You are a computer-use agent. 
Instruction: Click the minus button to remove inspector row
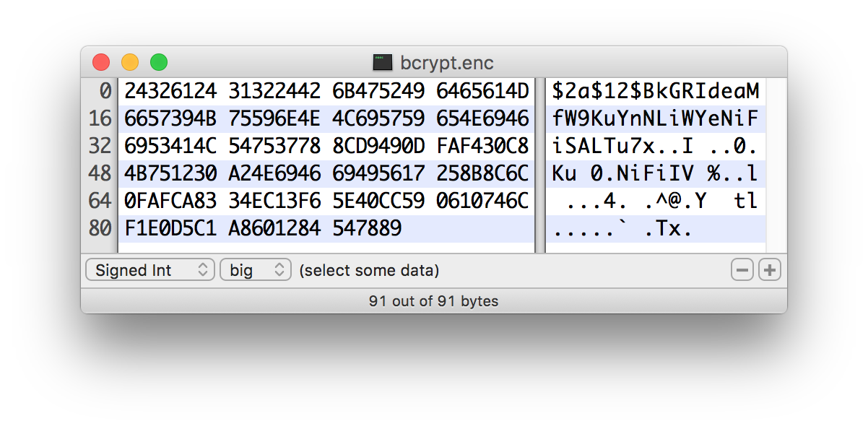(742, 271)
